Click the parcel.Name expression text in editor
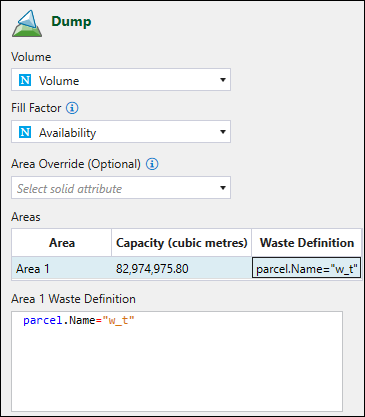 pyautogui.click(x=79, y=320)
